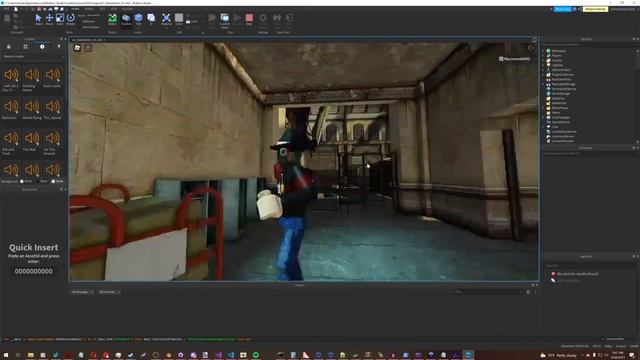
Task: Click the Roblox logo icon in viewport
Action: 77,48
